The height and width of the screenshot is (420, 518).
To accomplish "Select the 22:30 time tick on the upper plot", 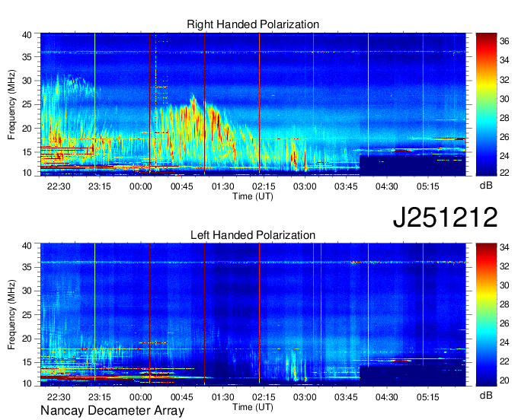I will (x=59, y=185).
